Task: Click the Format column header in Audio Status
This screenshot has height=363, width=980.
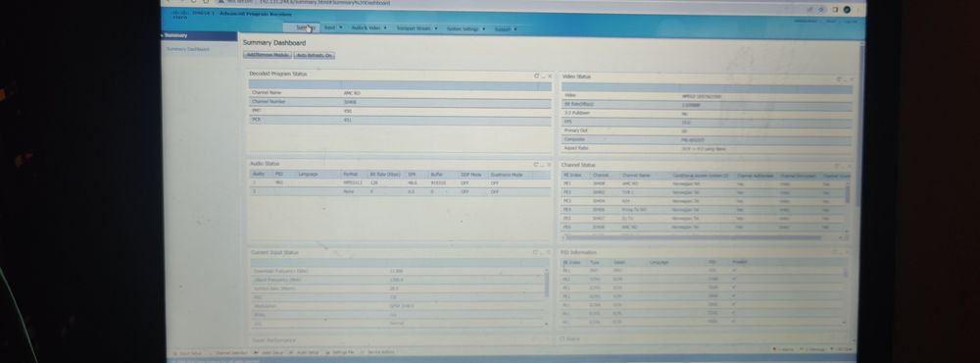Action: (350, 174)
